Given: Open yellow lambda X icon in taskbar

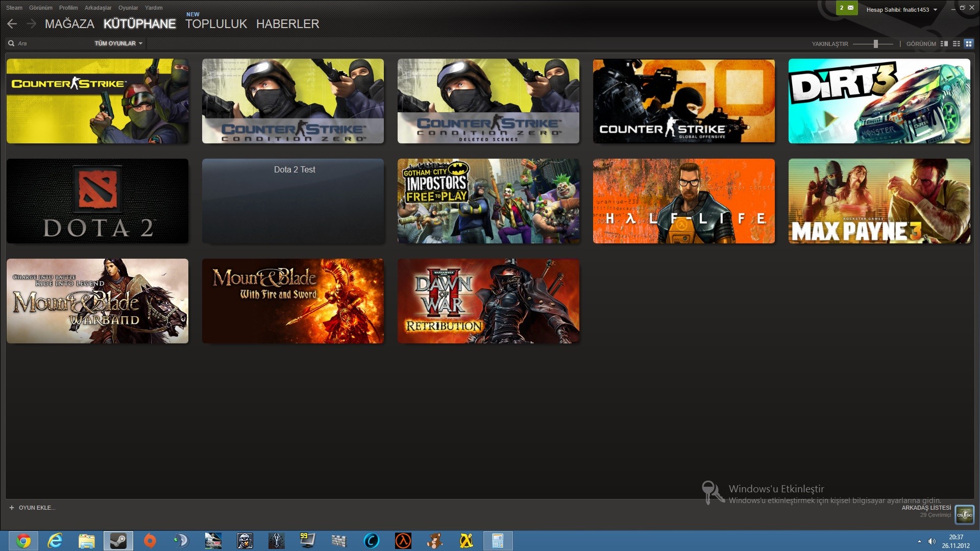Looking at the screenshot, I should coord(466,541).
